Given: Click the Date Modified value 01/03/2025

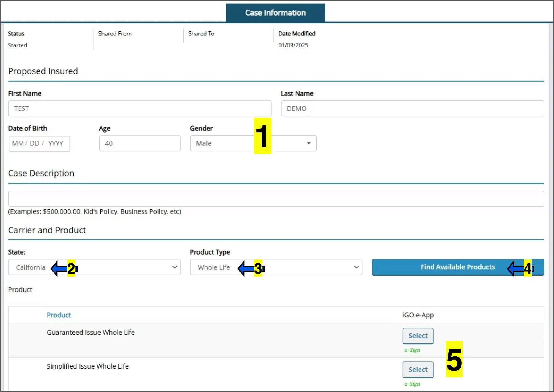Looking at the screenshot, I should [293, 45].
